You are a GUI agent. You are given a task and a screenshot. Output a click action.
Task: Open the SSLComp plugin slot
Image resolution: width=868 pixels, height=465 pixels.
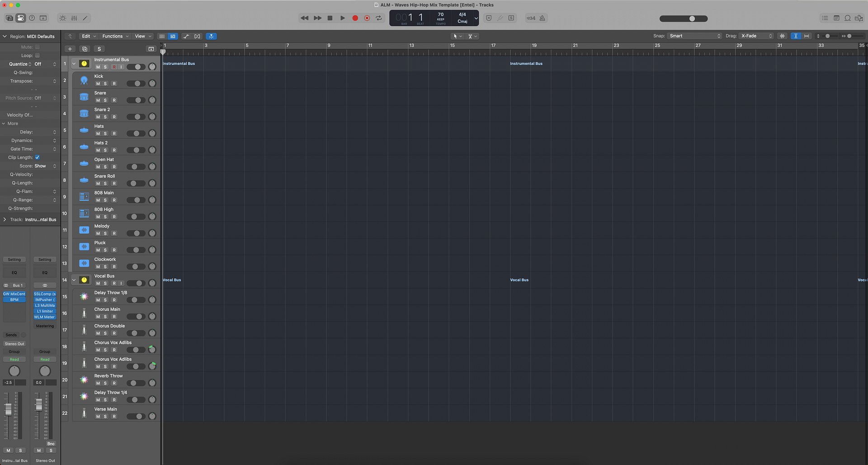pyautogui.click(x=45, y=294)
